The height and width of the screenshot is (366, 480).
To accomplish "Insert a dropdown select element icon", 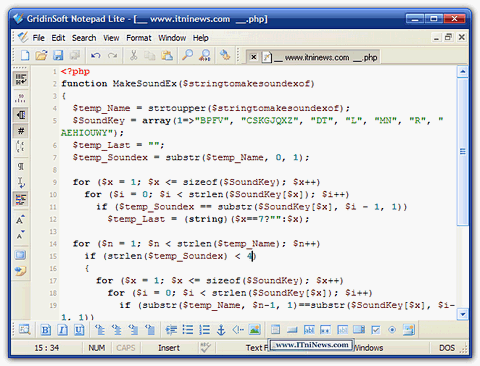I will coord(359,330).
